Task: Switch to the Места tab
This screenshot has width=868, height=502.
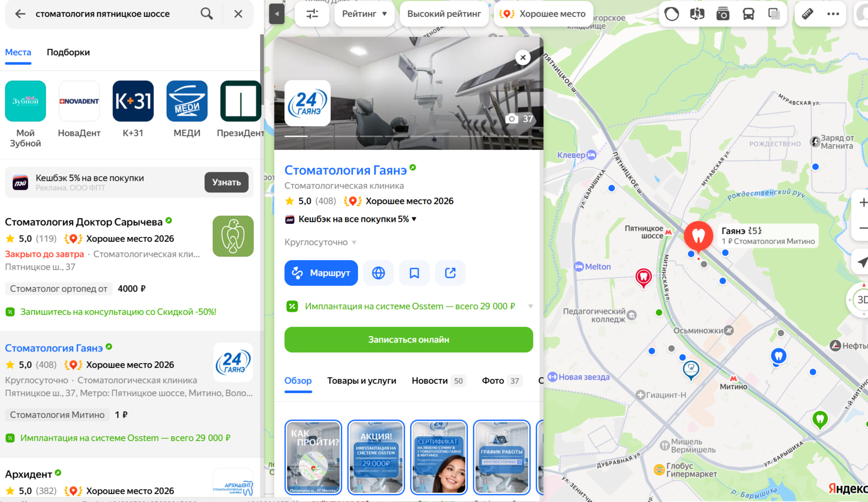Action: (18, 52)
